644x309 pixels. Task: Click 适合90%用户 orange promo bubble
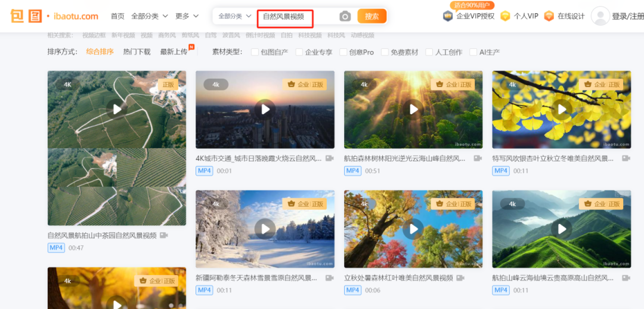point(472,5)
